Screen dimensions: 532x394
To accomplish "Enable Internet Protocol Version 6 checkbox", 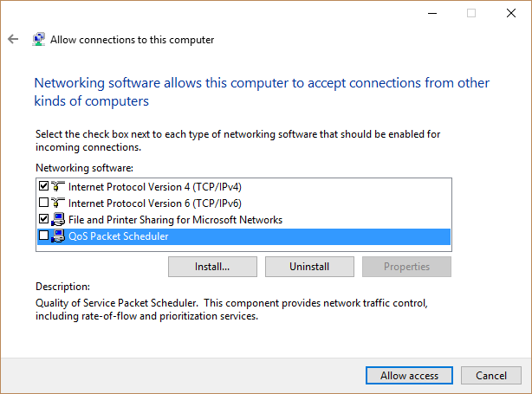I will [43, 203].
